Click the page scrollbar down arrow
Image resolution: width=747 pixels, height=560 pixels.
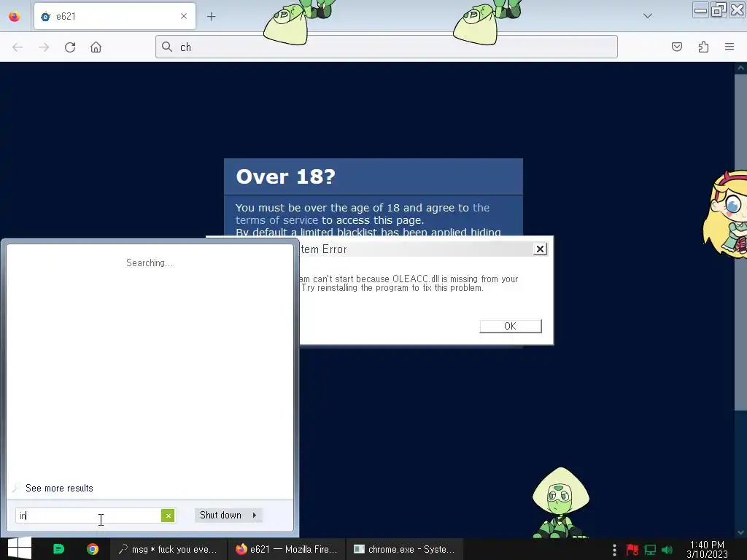point(740,532)
